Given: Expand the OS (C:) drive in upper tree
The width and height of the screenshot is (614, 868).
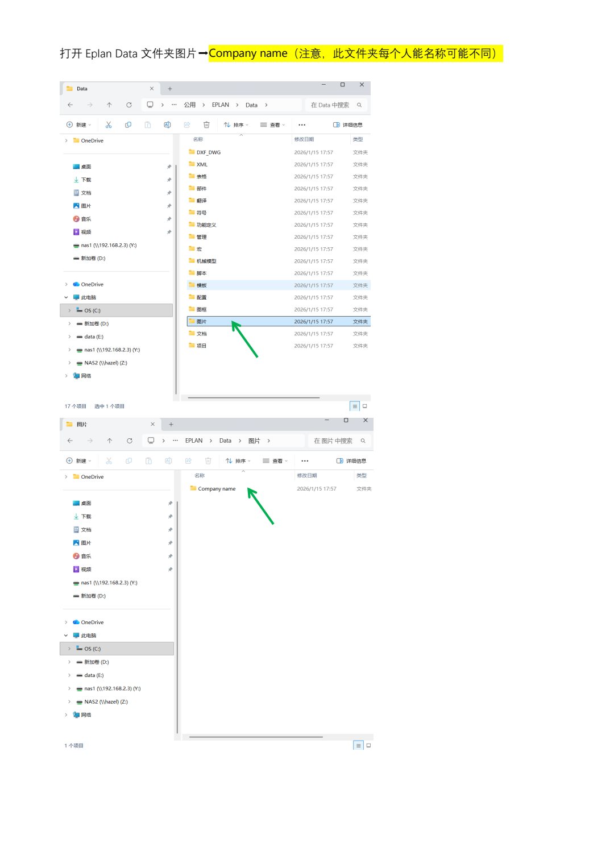Looking at the screenshot, I should pos(69,310).
